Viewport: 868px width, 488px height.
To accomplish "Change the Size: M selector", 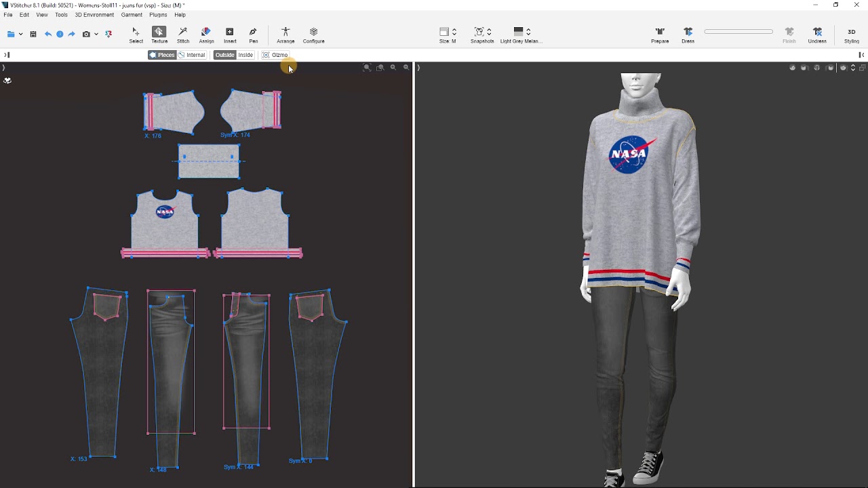I will point(448,35).
